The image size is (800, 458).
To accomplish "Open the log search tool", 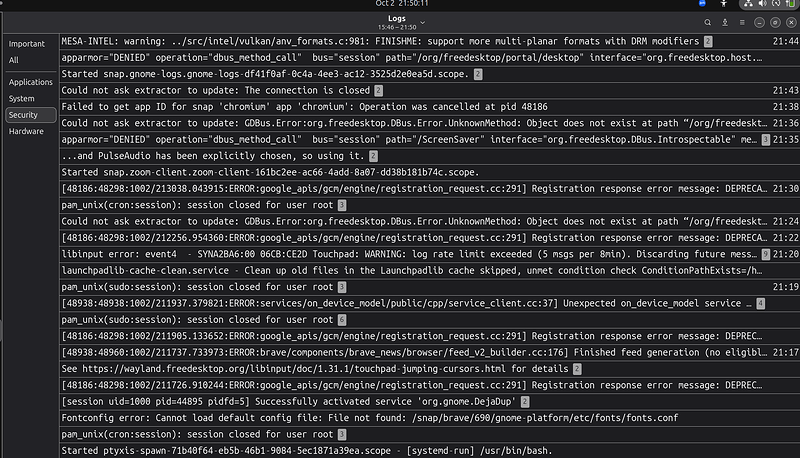I will pos(707,22).
